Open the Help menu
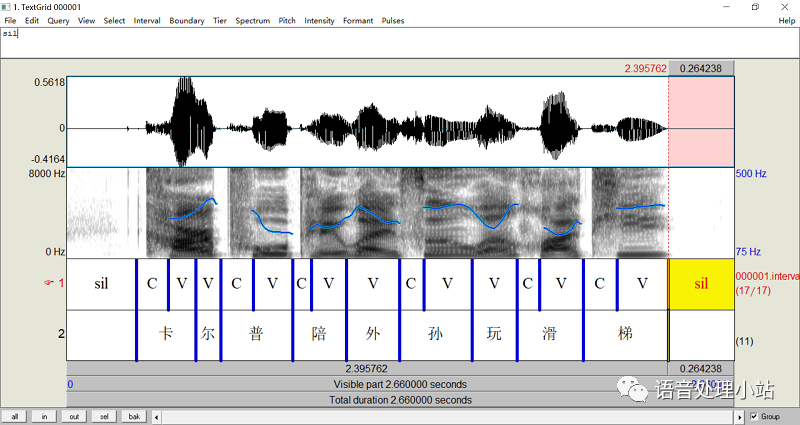The height and width of the screenshot is (425, 800). [786, 21]
